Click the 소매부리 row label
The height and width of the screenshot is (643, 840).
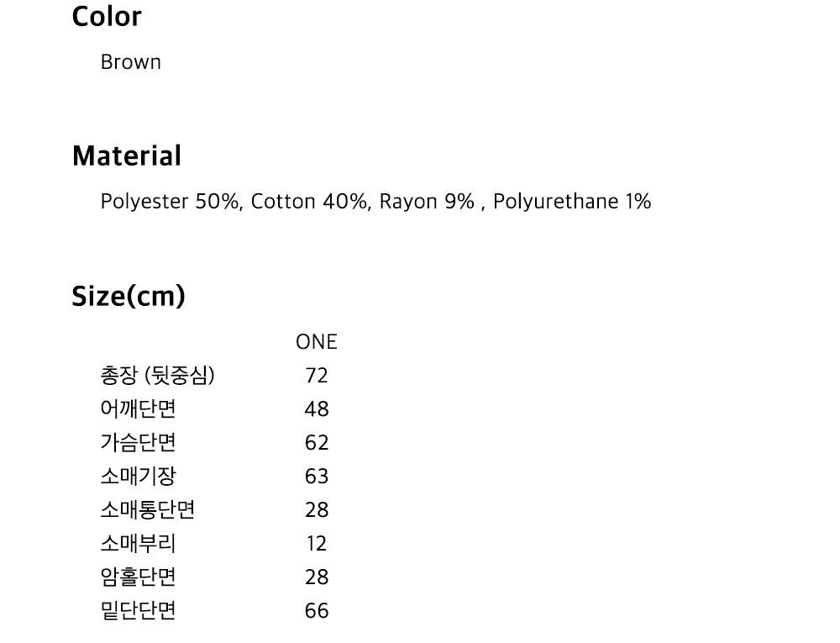click(x=138, y=544)
